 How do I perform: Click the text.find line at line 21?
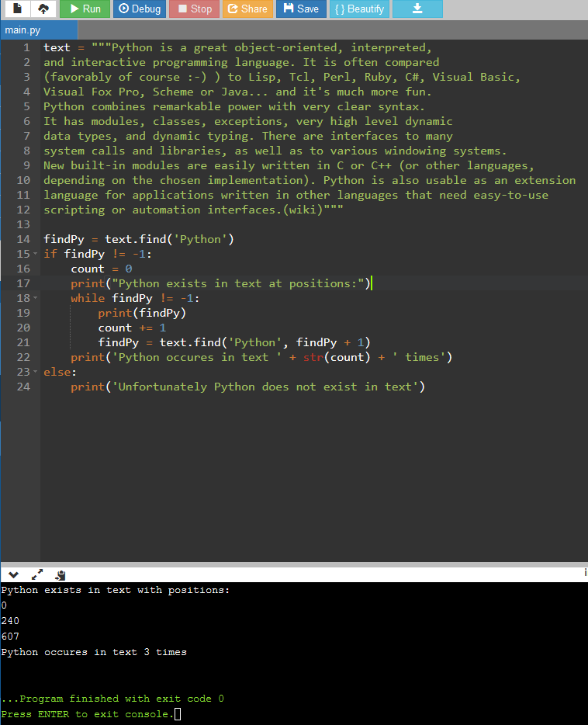(x=234, y=342)
